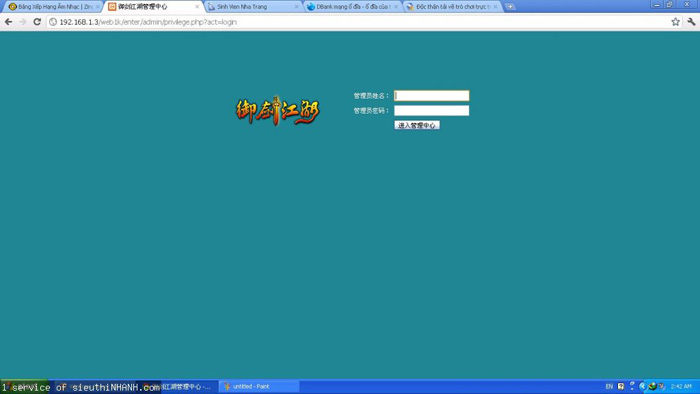700x394 pixels.
Task: Click the EN language indicator in tray
Action: click(x=609, y=386)
